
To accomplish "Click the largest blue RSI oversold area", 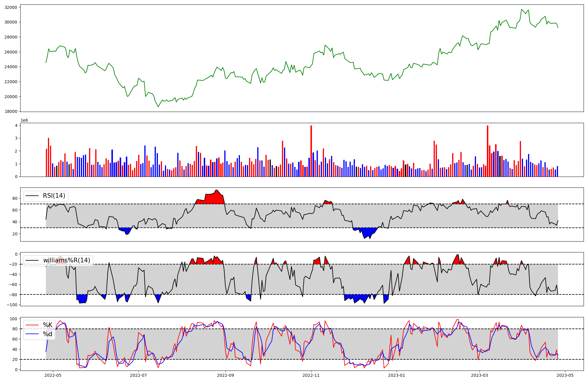I will [x=366, y=232].
